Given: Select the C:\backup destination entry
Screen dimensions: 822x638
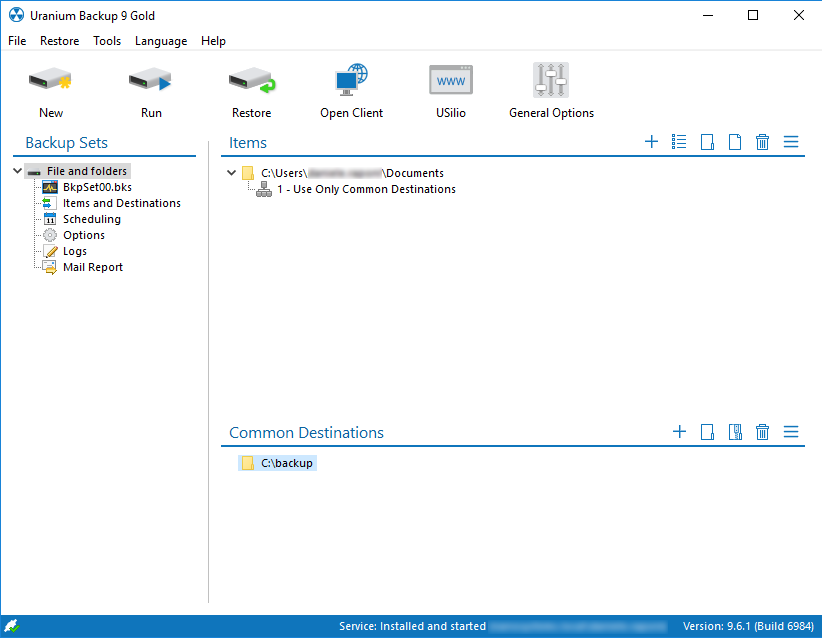Looking at the screenshot, I should tap(287, 463).
